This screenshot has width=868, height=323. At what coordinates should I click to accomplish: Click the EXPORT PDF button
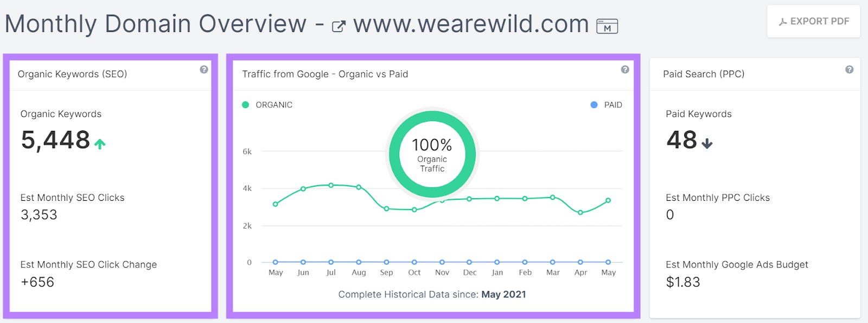(813, 21)
